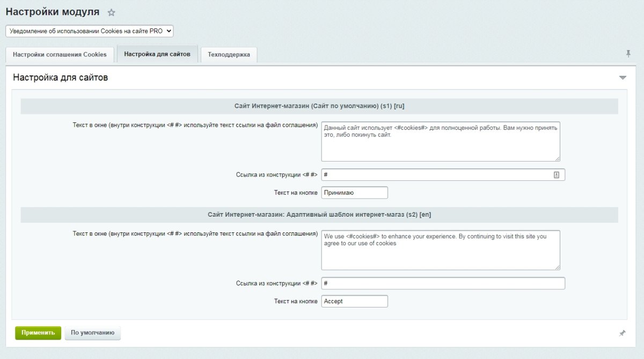Click the 'По умолчанию' button

(91, 333)
